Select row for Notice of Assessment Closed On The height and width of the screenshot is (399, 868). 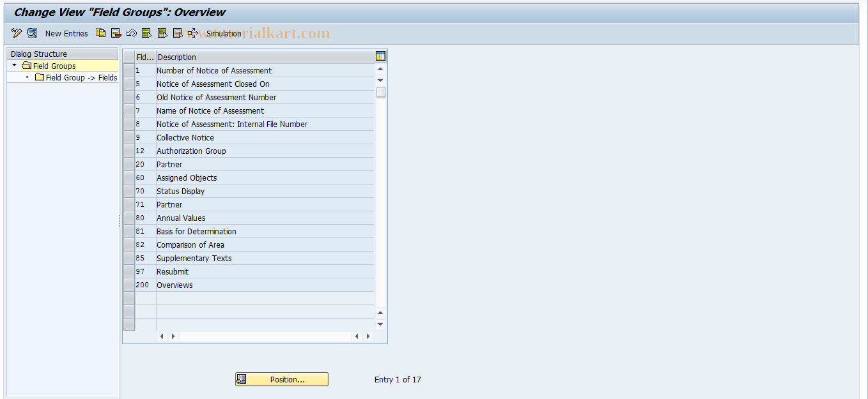(129, 84)
